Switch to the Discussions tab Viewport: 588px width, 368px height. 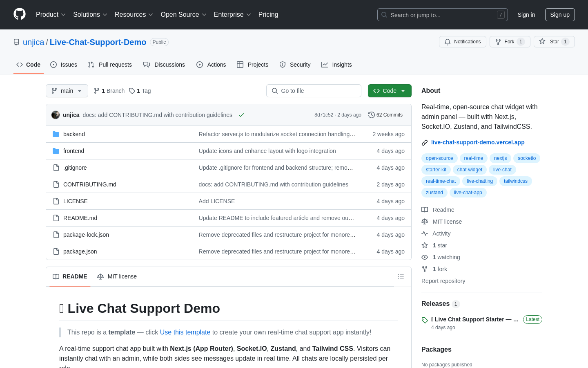point(164,65)
